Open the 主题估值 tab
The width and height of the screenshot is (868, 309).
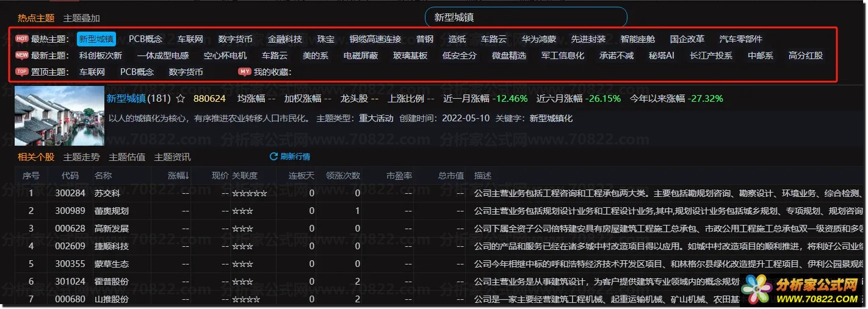(127, 157)
